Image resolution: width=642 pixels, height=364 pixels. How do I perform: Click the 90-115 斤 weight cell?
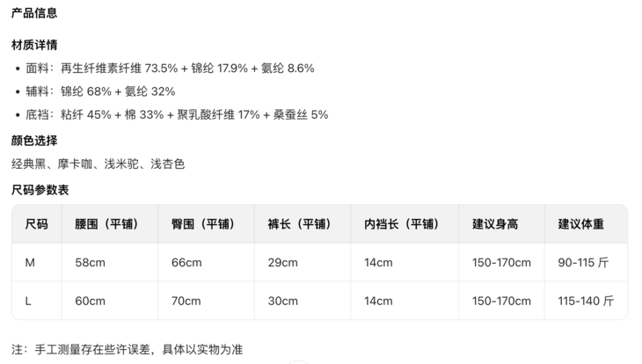[x=583, y=263]
